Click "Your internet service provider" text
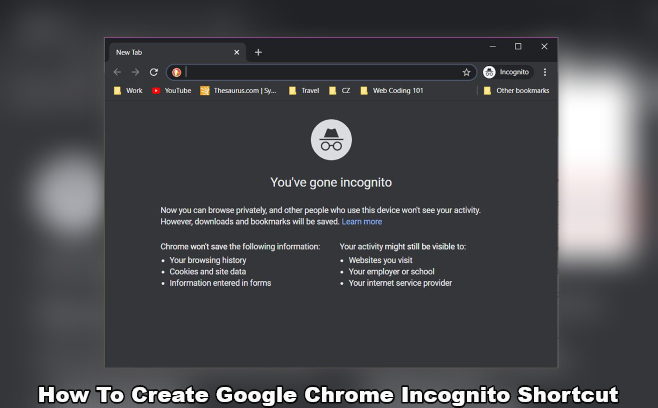 point(400,283)
